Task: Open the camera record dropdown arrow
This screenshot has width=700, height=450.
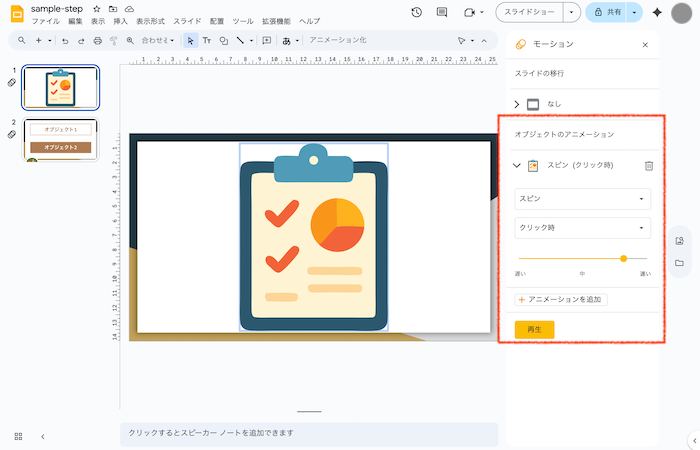Action: [x=482, y=12]
